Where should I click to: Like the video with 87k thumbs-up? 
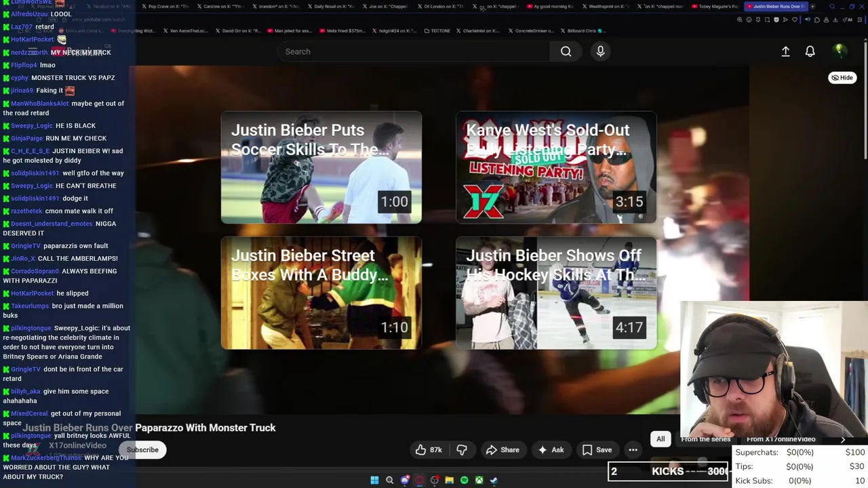pyautogui.click(x=429, y=449)
